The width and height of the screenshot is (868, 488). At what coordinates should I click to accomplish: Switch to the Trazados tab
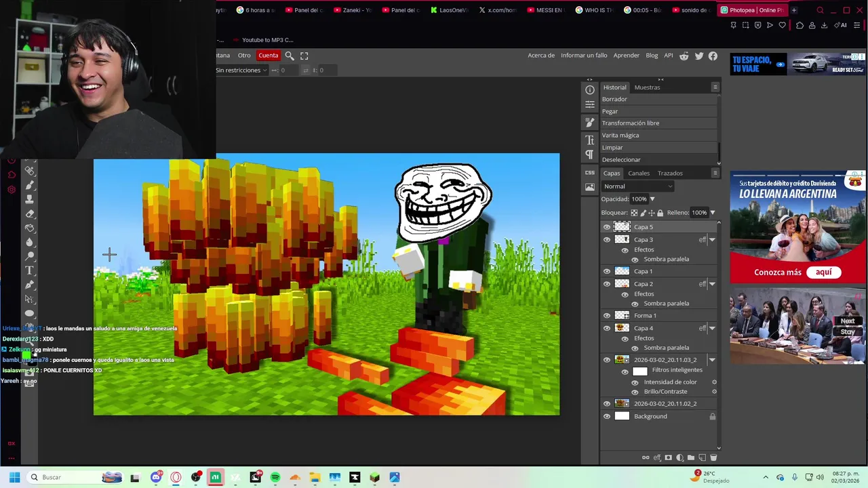click(x=670, y=174)
